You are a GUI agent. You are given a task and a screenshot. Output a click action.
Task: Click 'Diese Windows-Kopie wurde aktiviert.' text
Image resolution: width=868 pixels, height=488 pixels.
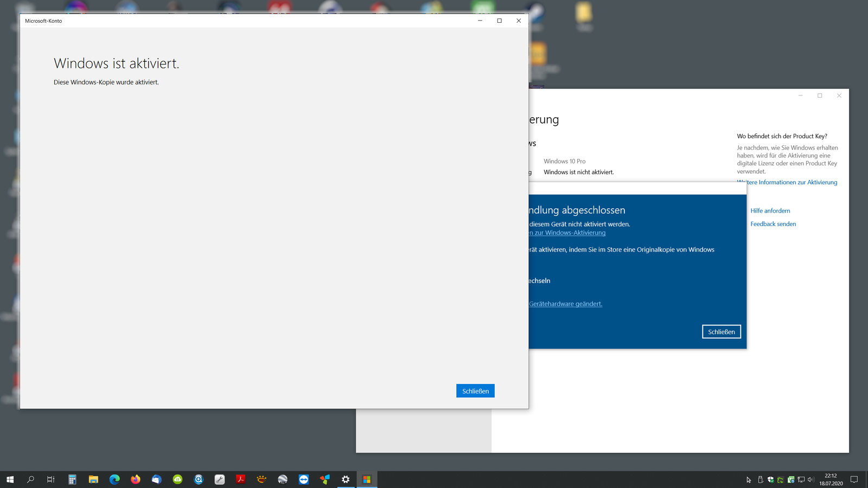(x=106, y=82)
